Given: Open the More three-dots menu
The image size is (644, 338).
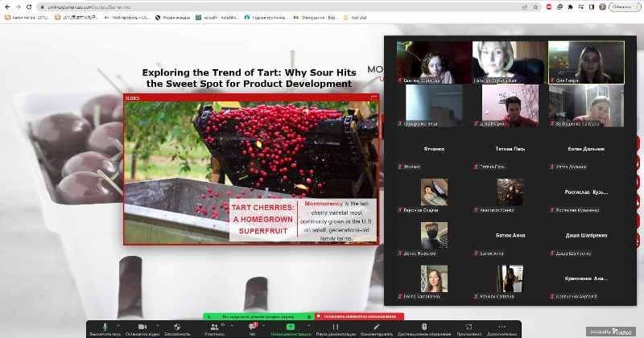Looking at the screenshot, I should 502,329.
